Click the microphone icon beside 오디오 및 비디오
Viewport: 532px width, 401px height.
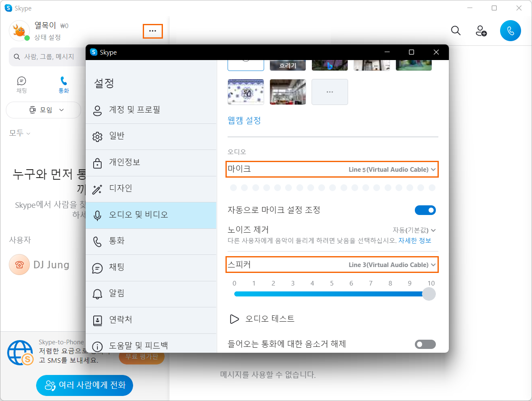(97, 215)
